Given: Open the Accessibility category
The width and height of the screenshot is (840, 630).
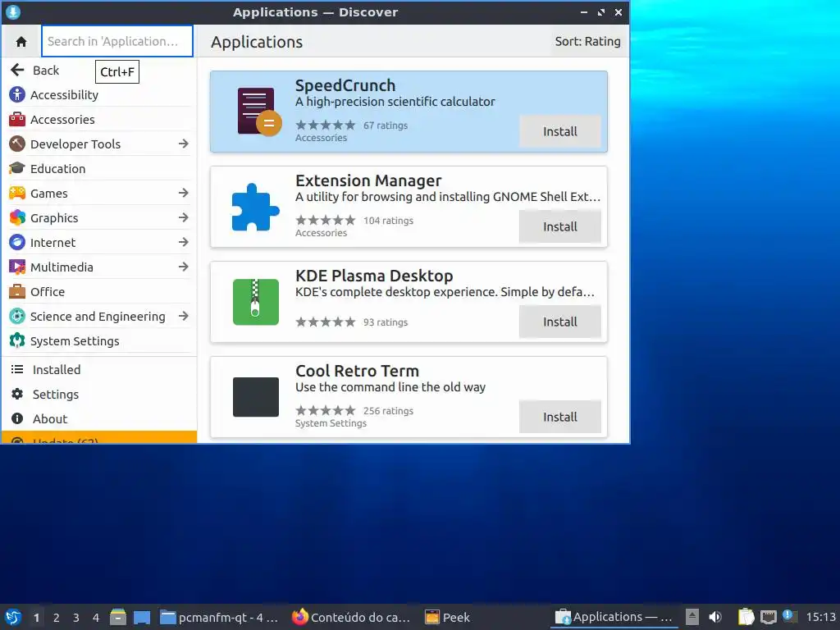Looking at the screenshot, I should pos(99,95).
